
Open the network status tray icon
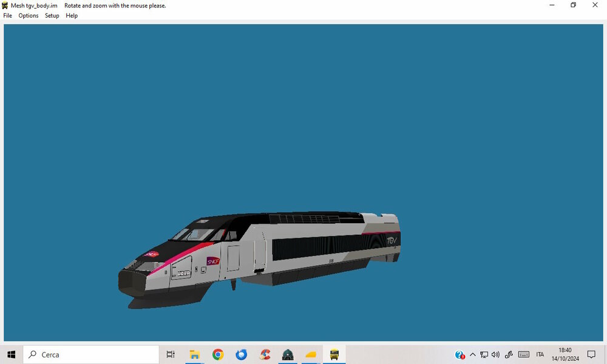coord(484,354)
